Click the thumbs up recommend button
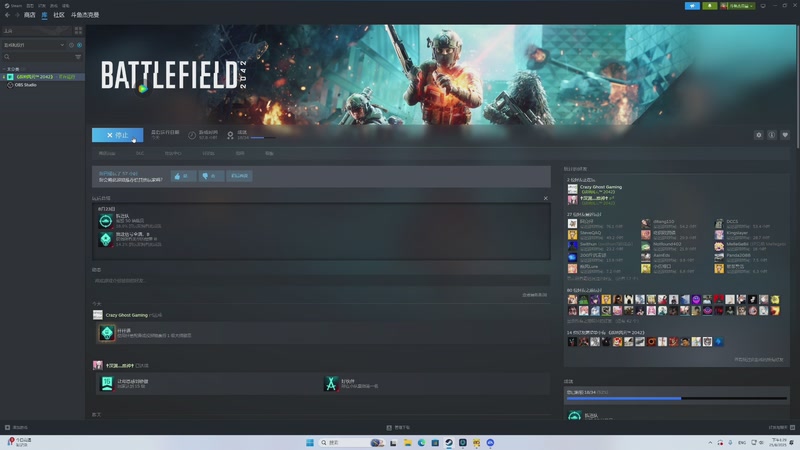800x450 pixels. pos(183,176)
